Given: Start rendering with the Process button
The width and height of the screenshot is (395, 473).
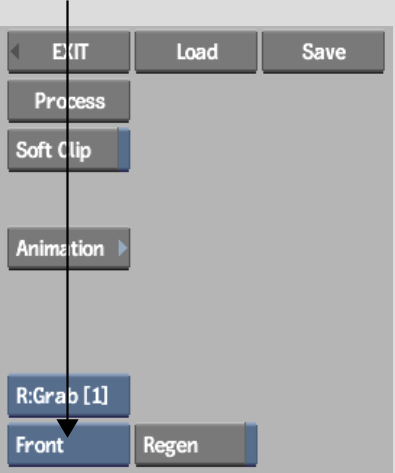Looking at the screenshot, I should tap(69, 101).
